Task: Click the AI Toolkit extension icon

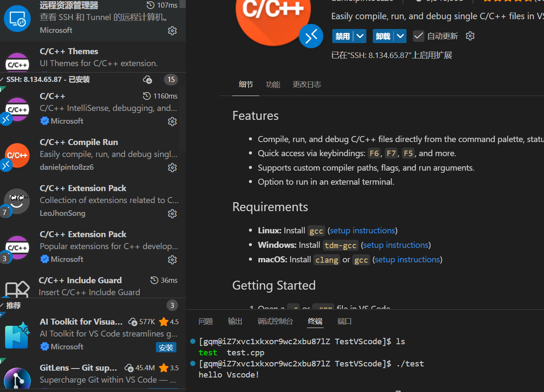Action: coord(17,335)
